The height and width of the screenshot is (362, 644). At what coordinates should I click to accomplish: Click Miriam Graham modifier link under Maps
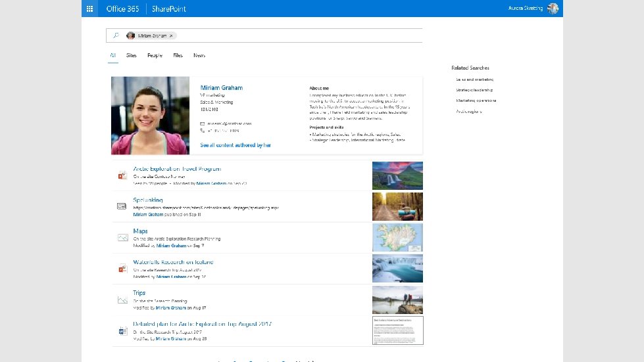pyautogui.click(x=171, y=246)
